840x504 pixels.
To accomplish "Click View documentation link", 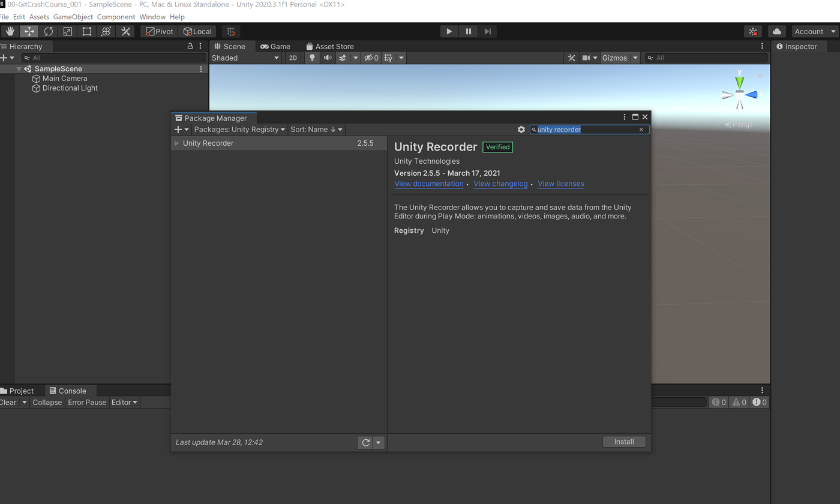I will (428, 184).
